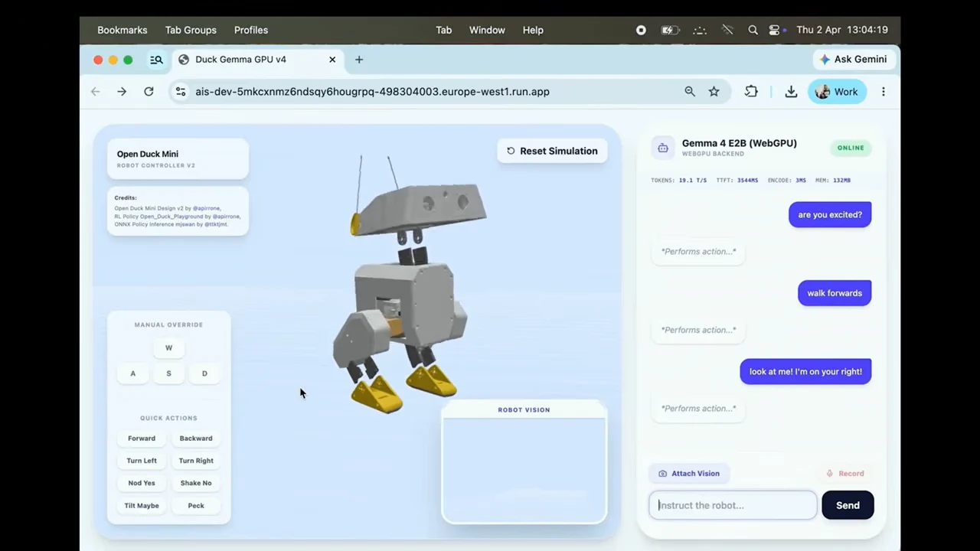Viewport: 980px width, 551px height.
Task: Open the Chrome three-dot menu
Action: coord(884,92)
